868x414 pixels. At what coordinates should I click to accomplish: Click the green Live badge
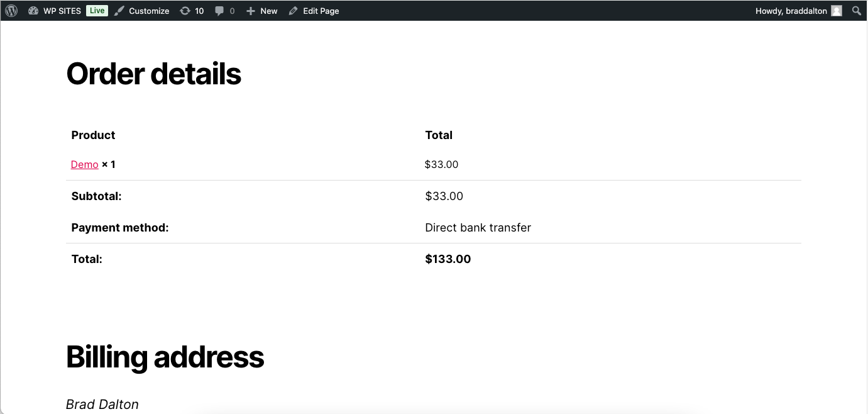(x=97, y=11)
